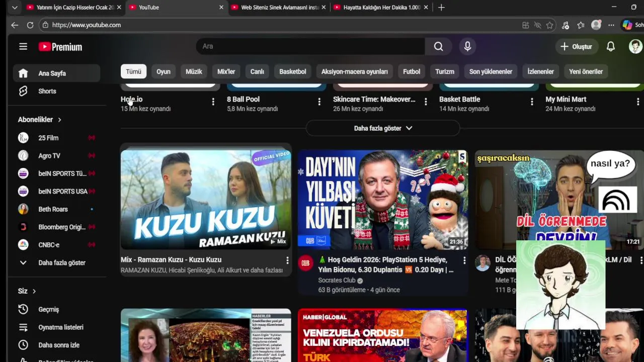Open options menu for Hole.io game
Screen dimensions: 644x362
click(213, 102)
